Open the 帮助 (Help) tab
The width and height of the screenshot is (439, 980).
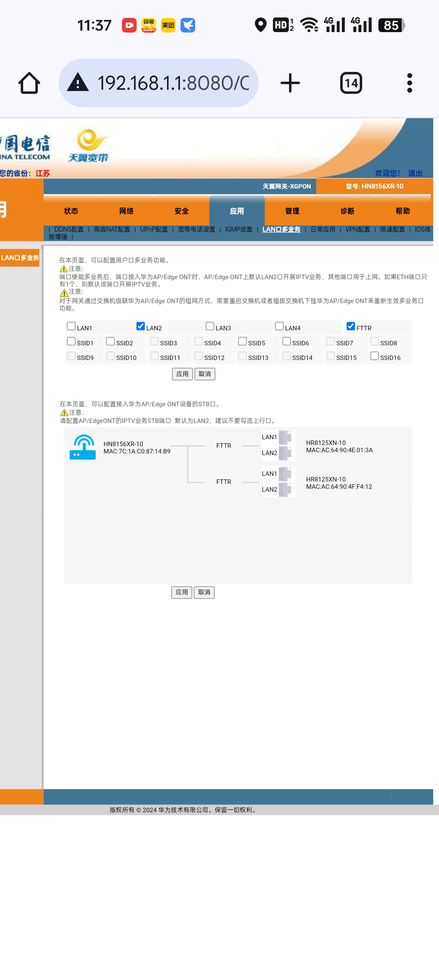pyautogui.click(x=403, y=211)
